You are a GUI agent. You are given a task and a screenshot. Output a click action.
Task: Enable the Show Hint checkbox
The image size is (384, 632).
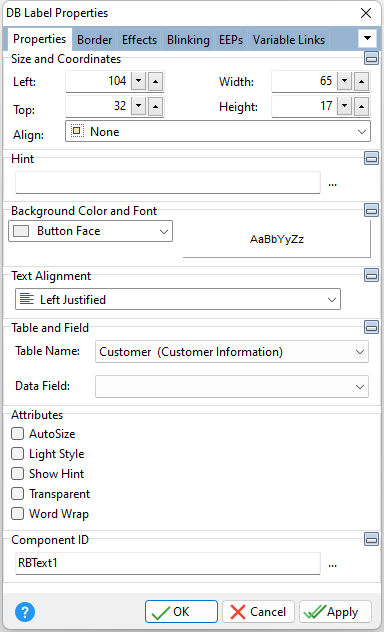tap(17, 474)
